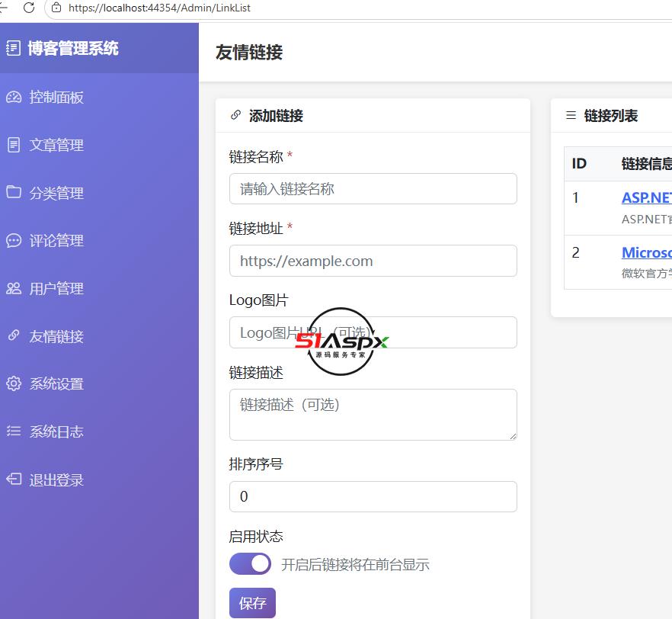Focus the 链接名称 input field
672x619 pixels.
373,188
